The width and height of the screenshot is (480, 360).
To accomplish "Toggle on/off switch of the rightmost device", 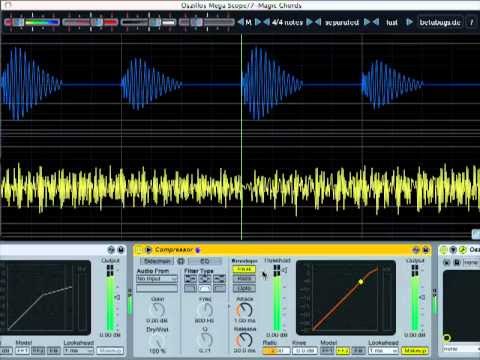I will click(x=443, y=250).
